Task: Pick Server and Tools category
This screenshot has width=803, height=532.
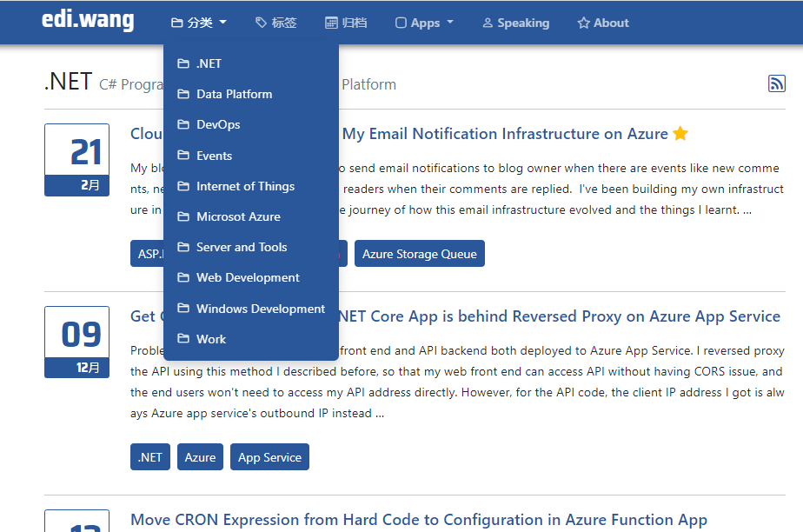Action: click(251, 247)
